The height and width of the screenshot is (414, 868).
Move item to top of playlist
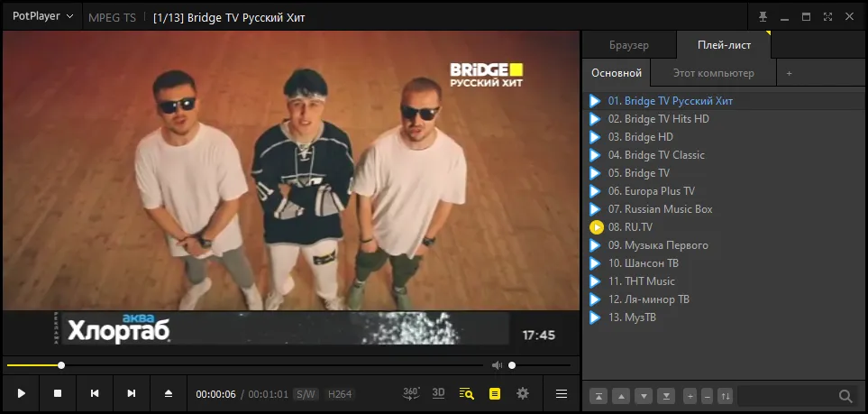click(599, 396)
